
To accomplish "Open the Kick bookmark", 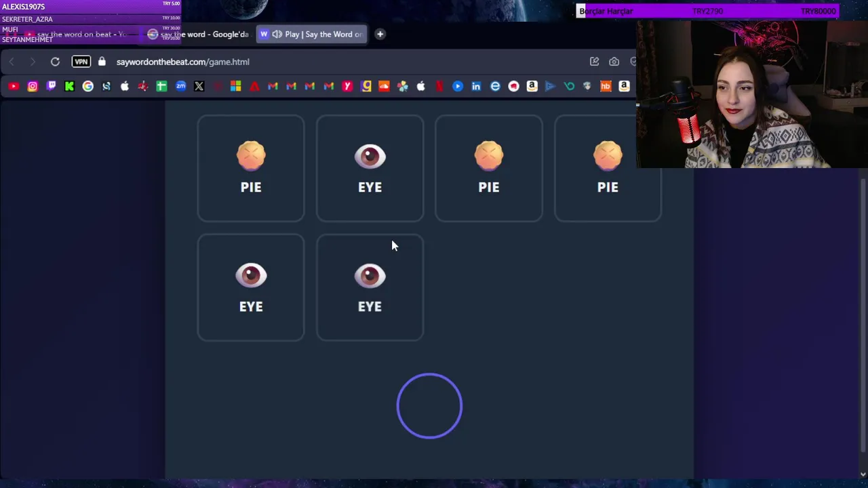I will click(x=69, y=86).
